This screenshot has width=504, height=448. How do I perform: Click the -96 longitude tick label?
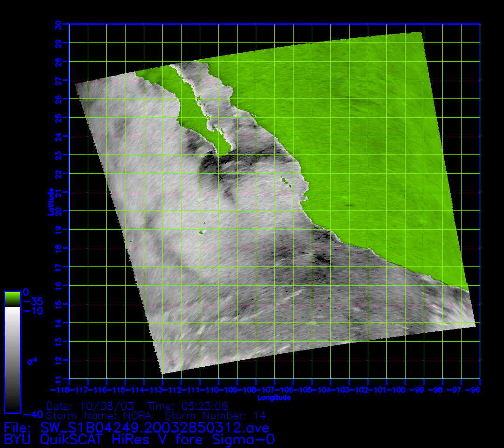(473, 389)
